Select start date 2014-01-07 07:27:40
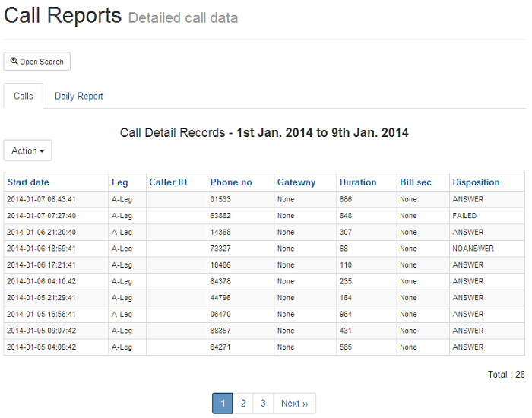532x418 pixels. [x=41, y=215]
